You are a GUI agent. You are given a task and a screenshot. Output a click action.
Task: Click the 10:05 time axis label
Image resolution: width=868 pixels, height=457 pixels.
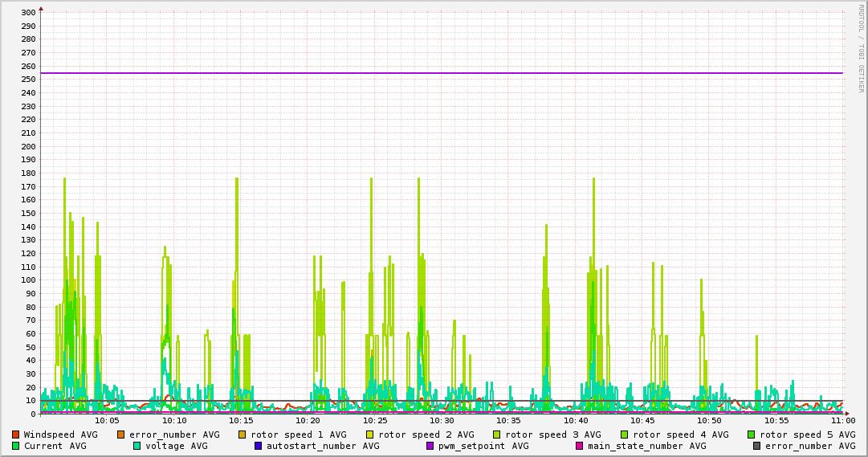click(107, 420)
